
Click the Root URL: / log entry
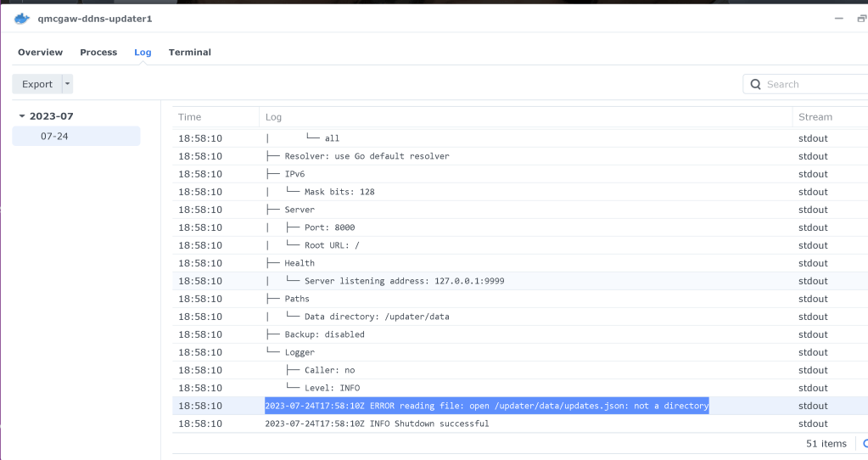coord(520,245)
